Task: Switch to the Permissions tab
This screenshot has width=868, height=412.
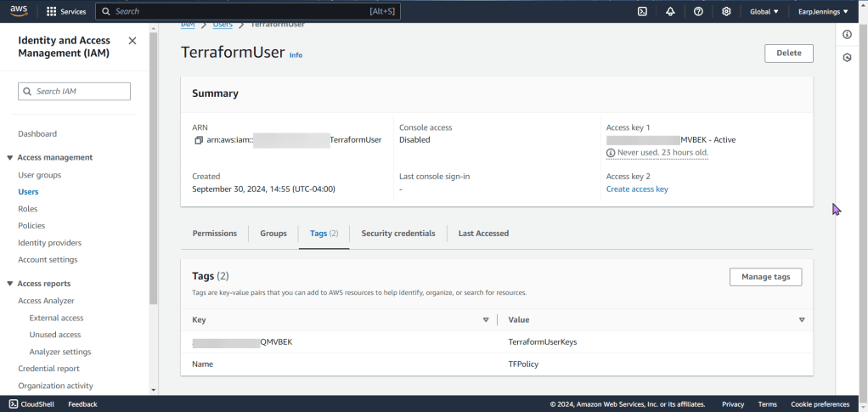Action: pyautogui.click(x=214, y=234)
